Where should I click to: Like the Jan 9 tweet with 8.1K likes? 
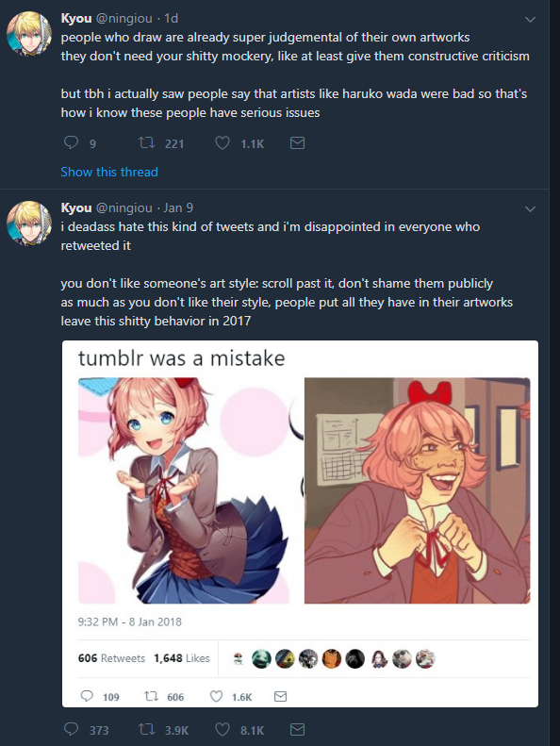point(222,729)
